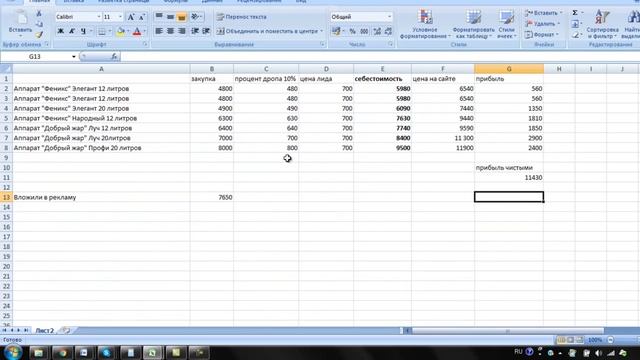
Task: Toggle bottom vertical alignment
Action: coord(182,17)
